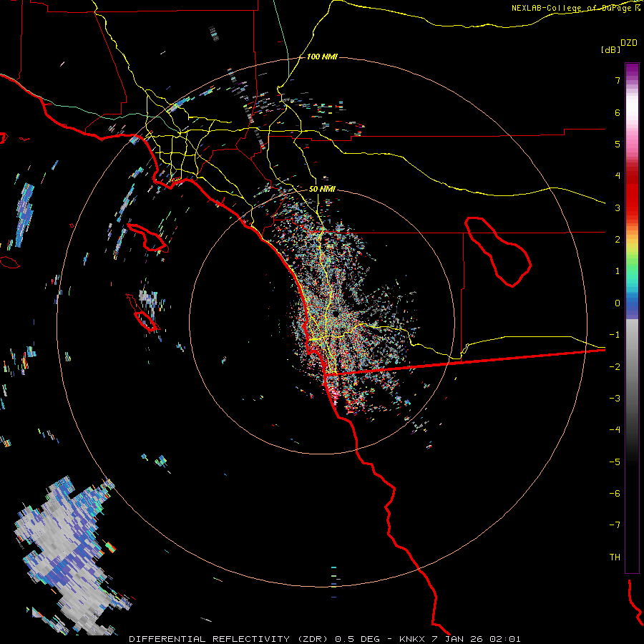Click the DZD legend title
Image resolution: width=644 pixels, height=644 pixels.
click(x=629, y=43)
